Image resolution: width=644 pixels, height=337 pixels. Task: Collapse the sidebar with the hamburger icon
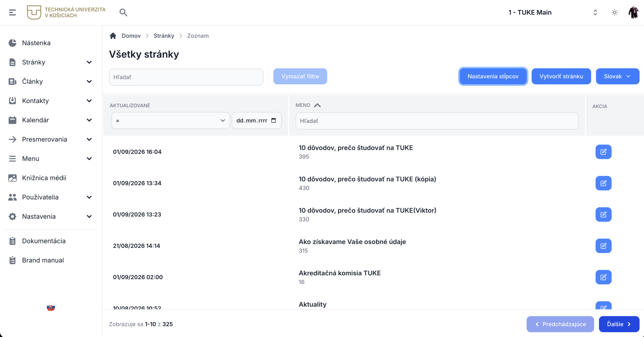point(12,13)
